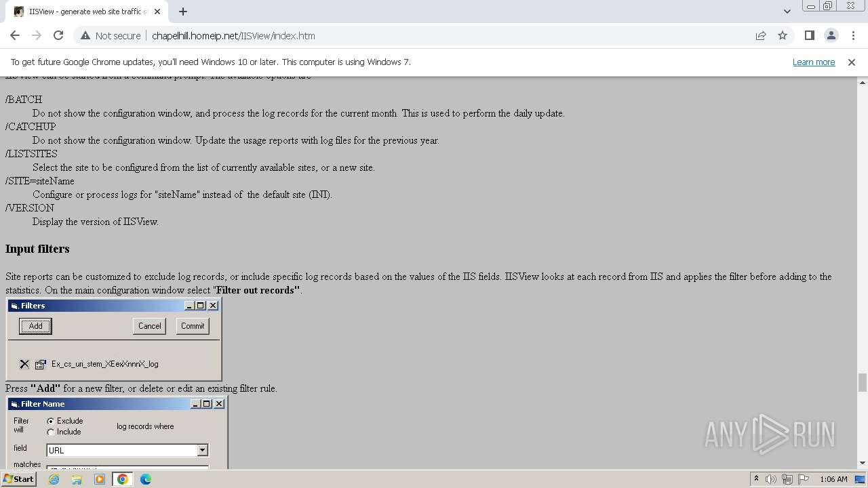Open the URL field dropdown

(x=202, y=450)
